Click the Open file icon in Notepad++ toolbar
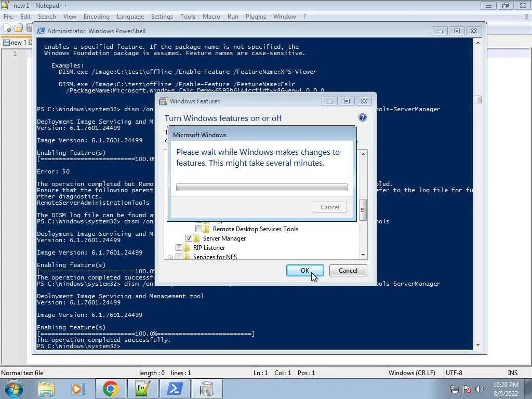Screen dimensions: 532x399 click(19, 28)
